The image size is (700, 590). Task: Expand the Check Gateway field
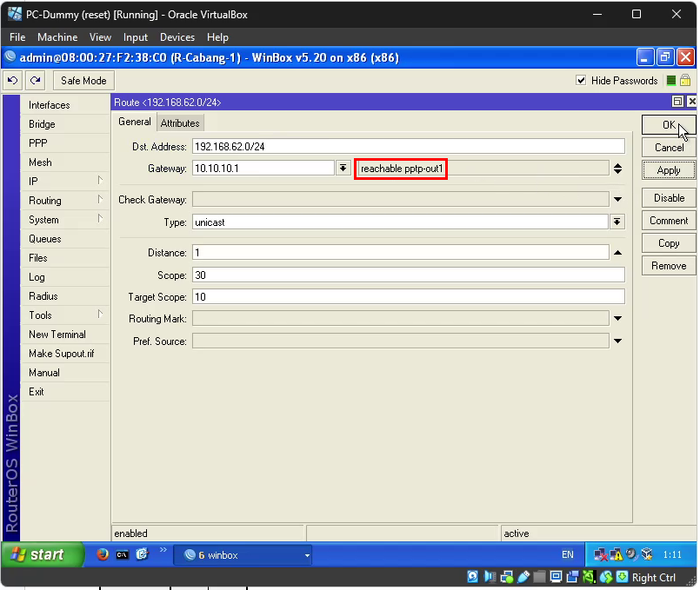[x=618, y=199]
